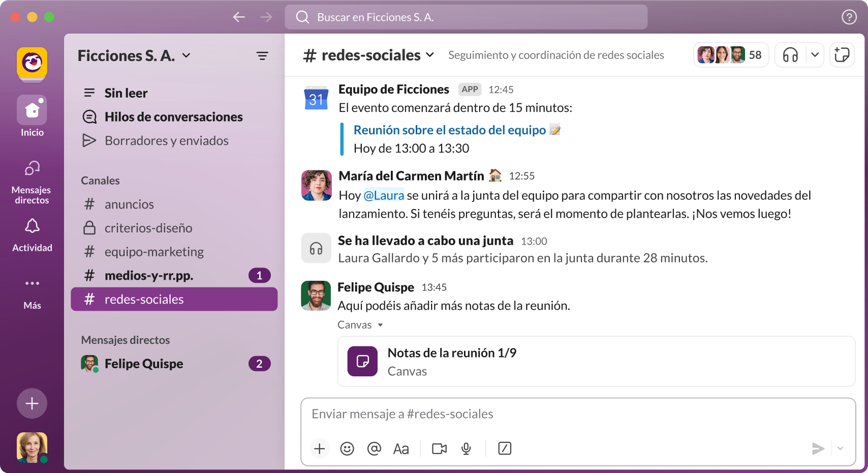Select the Mensajes directos icon
Screen dimensions: 868x473
coord(32,168)
